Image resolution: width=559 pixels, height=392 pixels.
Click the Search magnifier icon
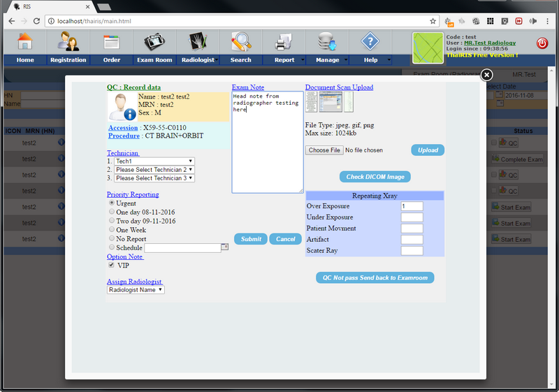click(x=241, y=42)
